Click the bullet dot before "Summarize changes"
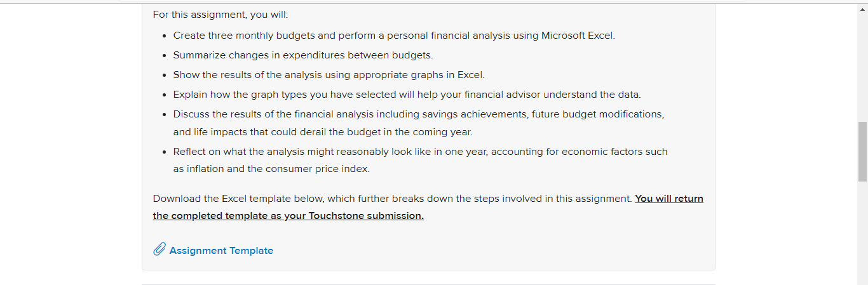Viewport: 868px width, 285px height. coord(165,56)
